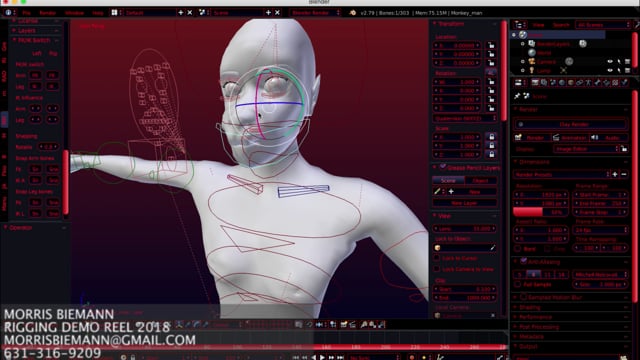Select the Object properties tab icon
Screen dimensions: 640x360
(x=571, y=82)
